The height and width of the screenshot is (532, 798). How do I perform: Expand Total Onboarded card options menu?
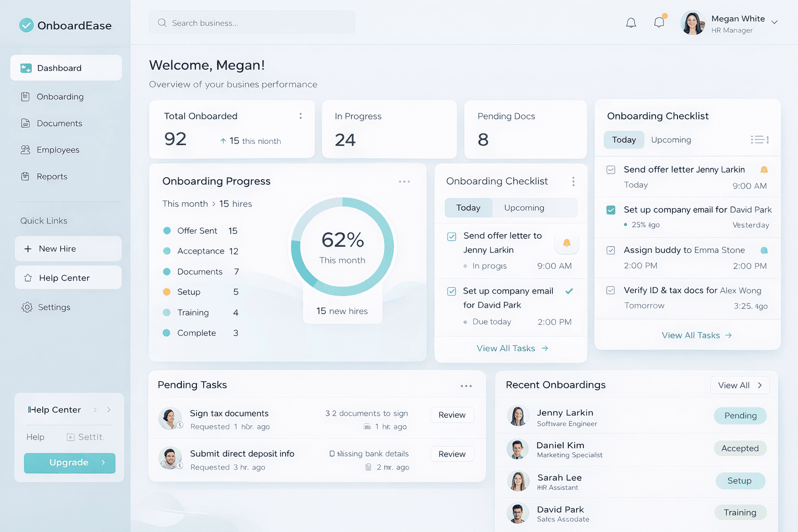pyautogui.click(x=301, y=116)
